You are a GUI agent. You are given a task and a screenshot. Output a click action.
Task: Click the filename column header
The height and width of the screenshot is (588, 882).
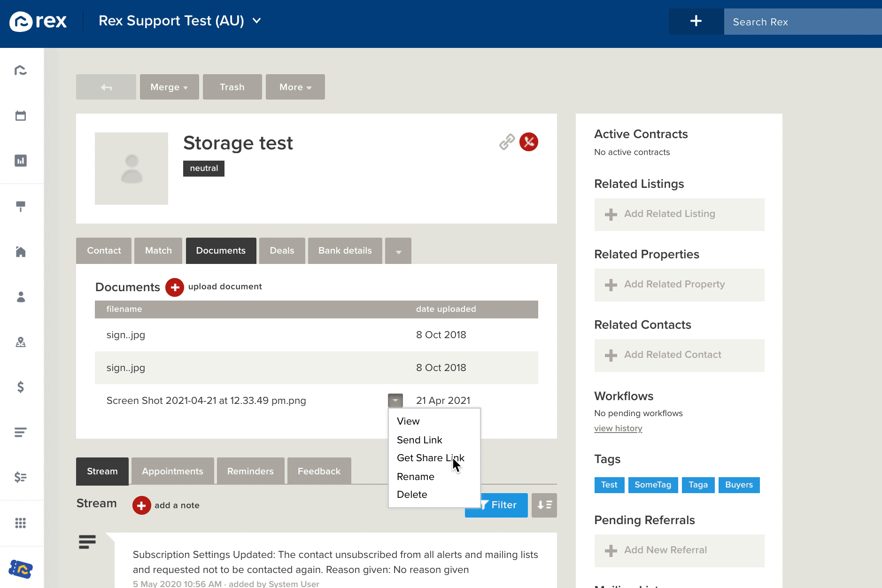pyautogui.click(x=124, y=309)
